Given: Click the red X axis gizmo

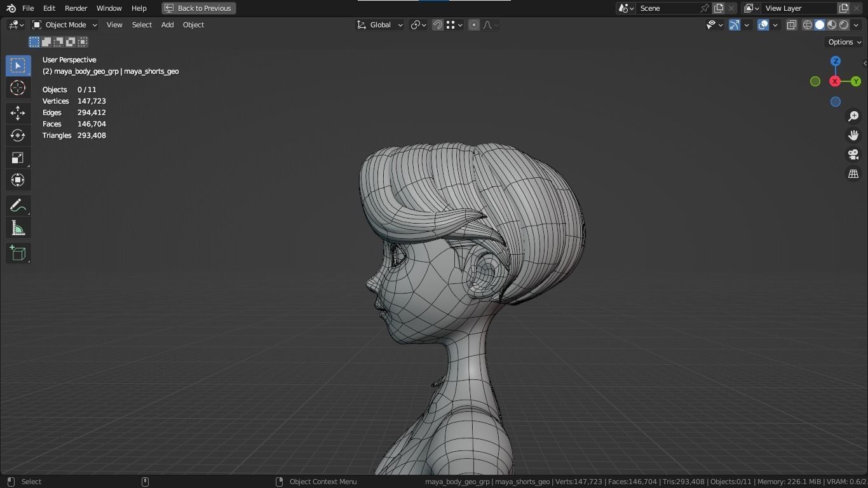Looking at the screenshot, I should click(835, 81).
